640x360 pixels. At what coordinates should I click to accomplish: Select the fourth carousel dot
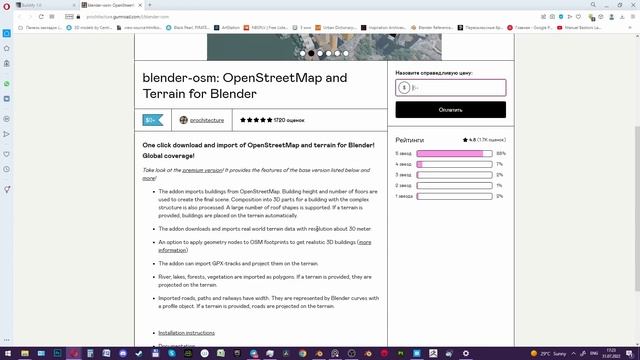329,53
